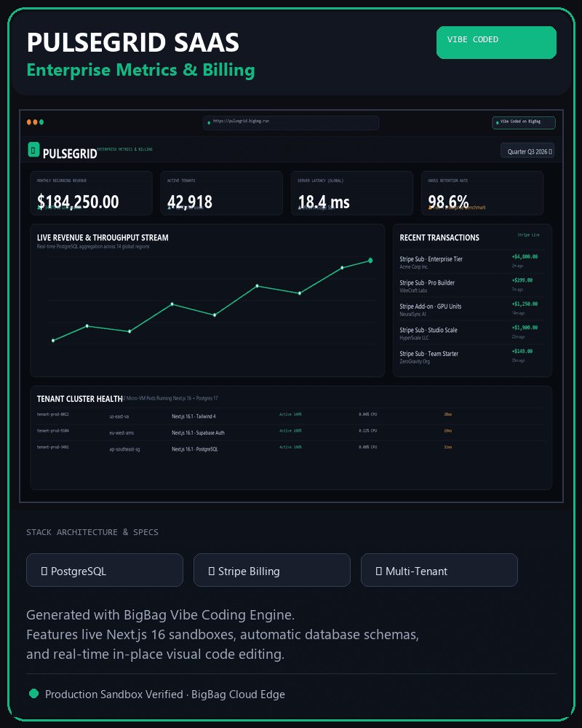Click the PULSEGRID SAAS main title
Image resolution: width=582 pixels, height=728 pixels.
(x=133, y=42)
